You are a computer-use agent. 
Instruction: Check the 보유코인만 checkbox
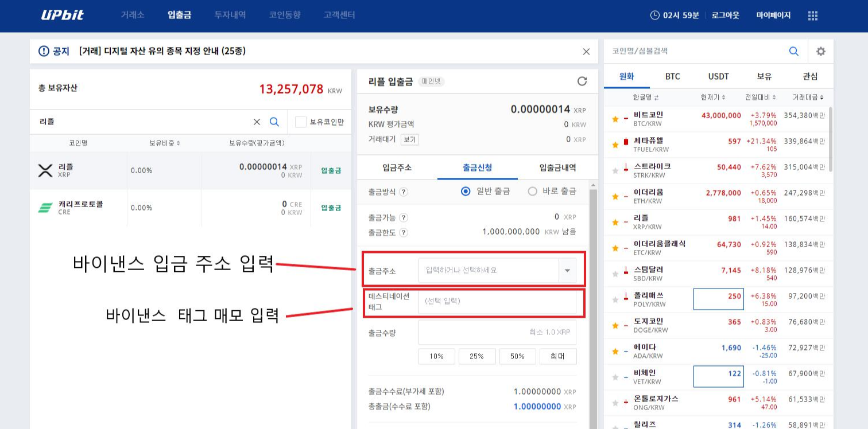(x=300, y=122)
